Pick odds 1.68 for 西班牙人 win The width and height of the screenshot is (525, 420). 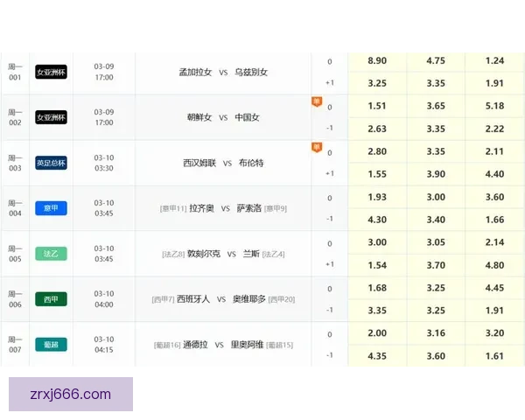tap(377, 288)
